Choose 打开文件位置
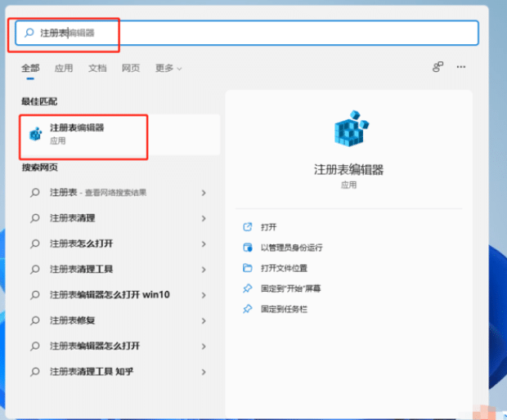 coord(284,268)
